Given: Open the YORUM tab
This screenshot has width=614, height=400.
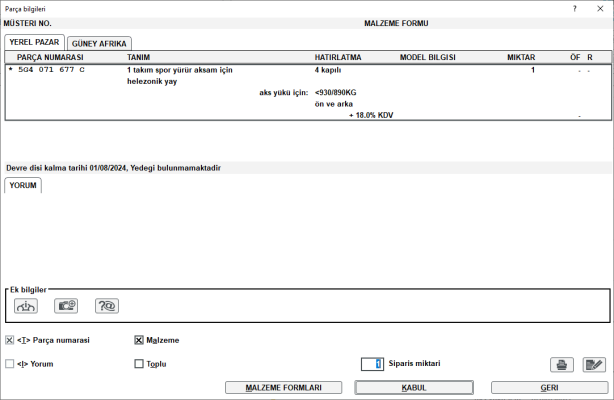Looking at the screenshot, I should [23, 185].
